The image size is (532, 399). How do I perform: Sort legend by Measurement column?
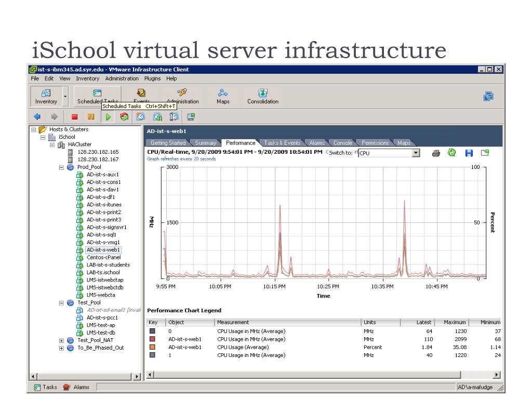(288, 322)
